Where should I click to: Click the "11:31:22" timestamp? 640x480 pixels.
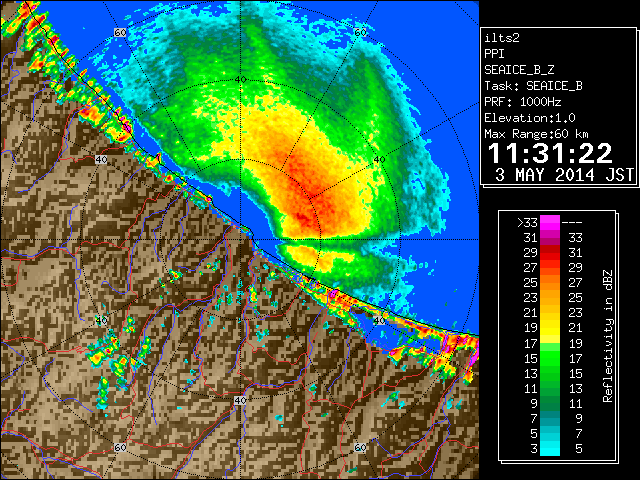550,153
